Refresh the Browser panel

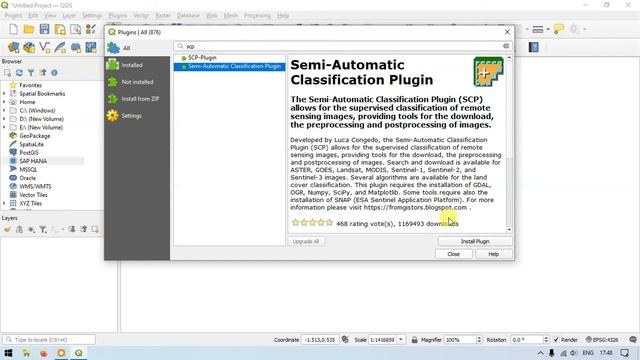(19, 73)
